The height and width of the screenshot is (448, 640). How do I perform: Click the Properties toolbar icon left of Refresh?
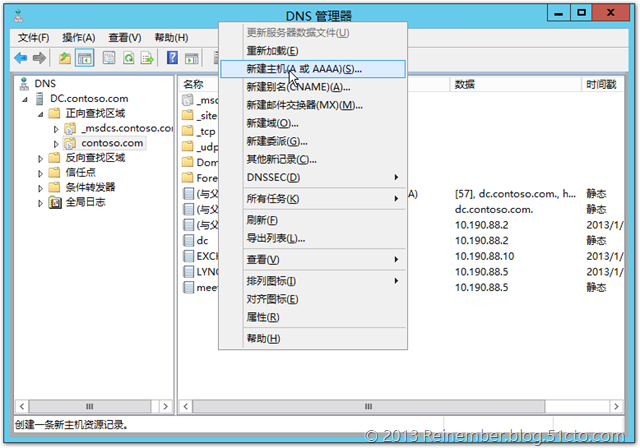109,58
